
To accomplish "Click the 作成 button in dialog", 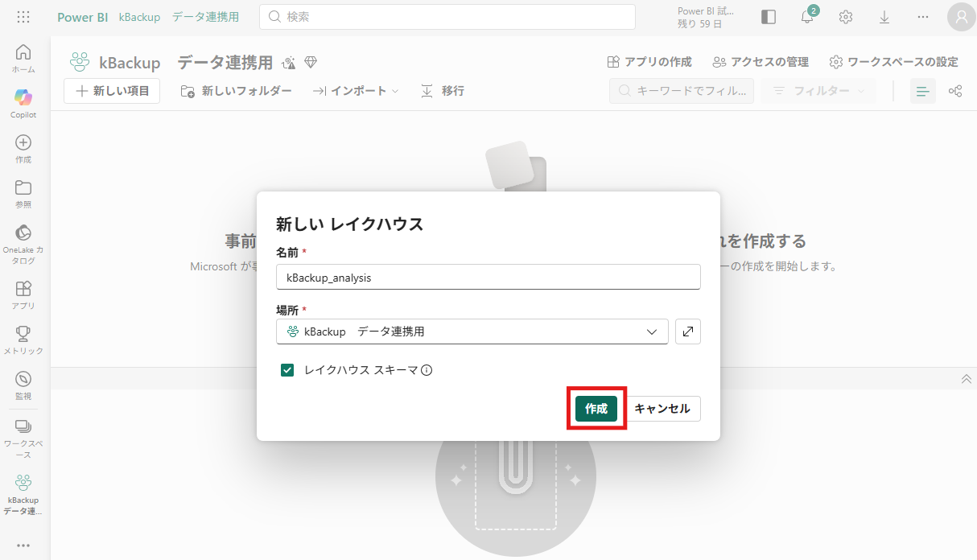I will (596, 409).
